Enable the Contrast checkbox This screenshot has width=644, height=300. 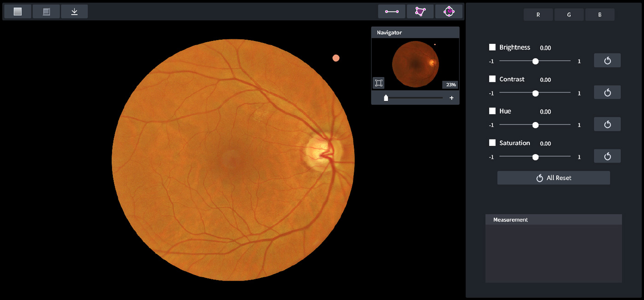492,79
